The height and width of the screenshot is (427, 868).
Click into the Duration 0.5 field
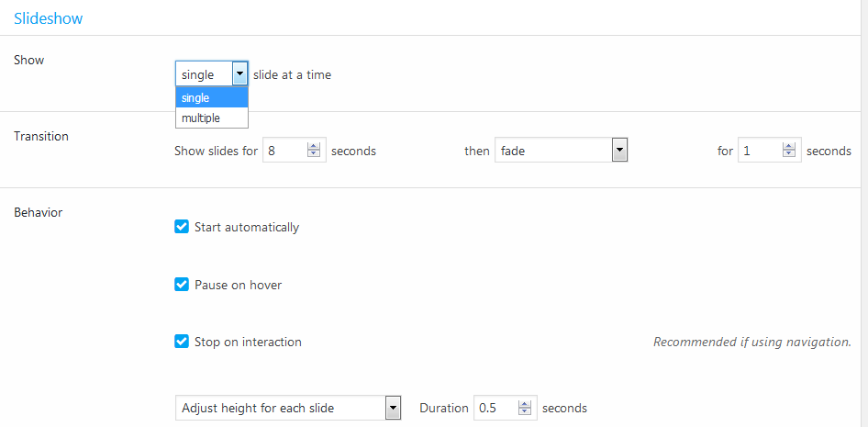pos(495,408)
